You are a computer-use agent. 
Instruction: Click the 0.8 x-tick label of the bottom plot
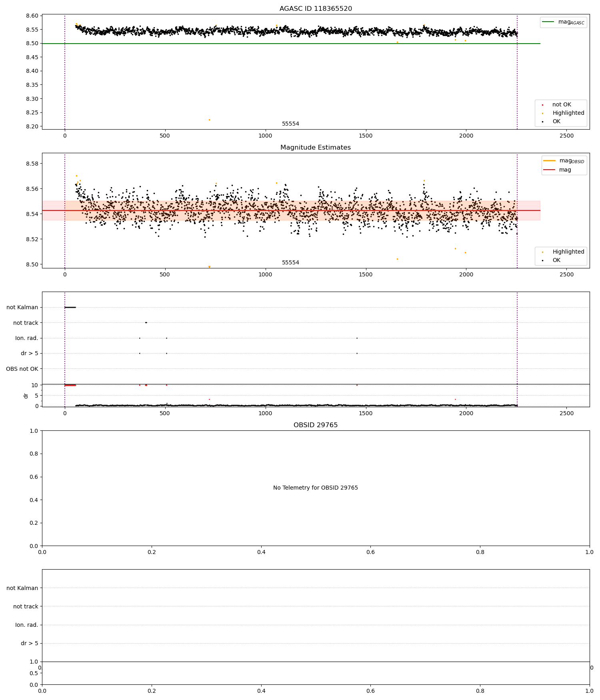pos(480,691)
